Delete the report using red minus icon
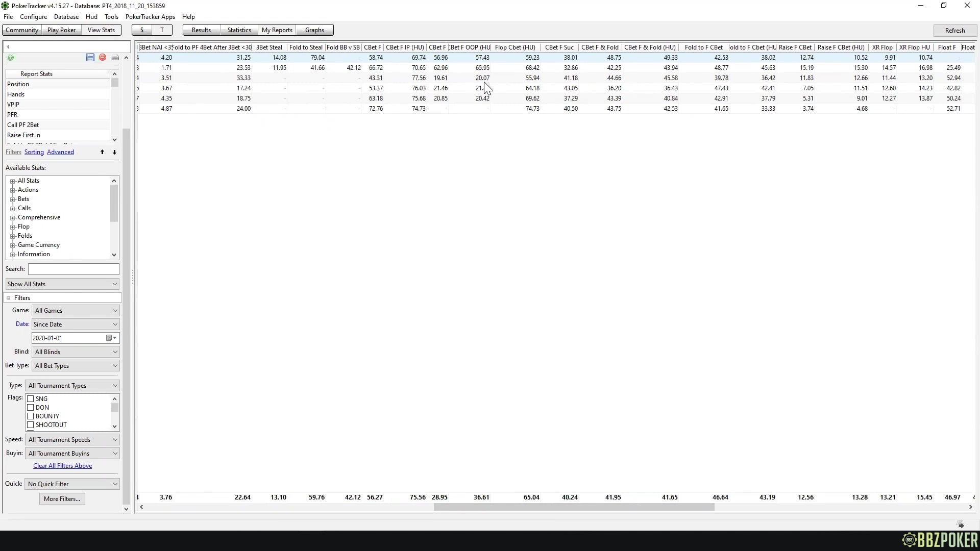The height and width of the screenshot is (551, 980). [102, 57]
